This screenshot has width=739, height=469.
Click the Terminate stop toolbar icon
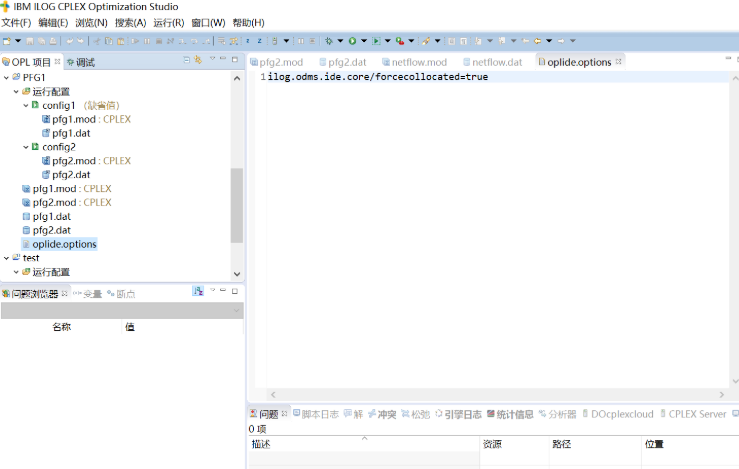(159, 41)
